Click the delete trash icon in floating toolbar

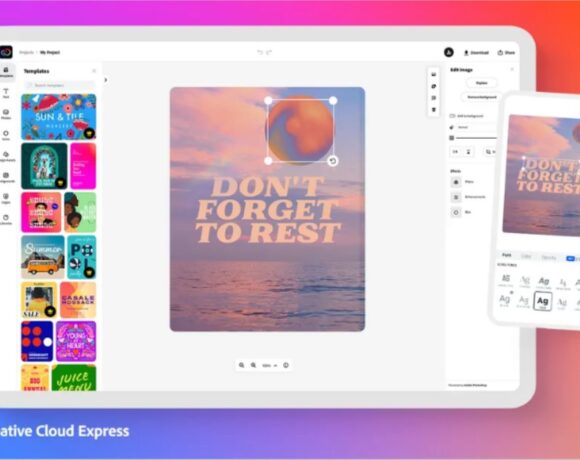[x=434, y=110]
